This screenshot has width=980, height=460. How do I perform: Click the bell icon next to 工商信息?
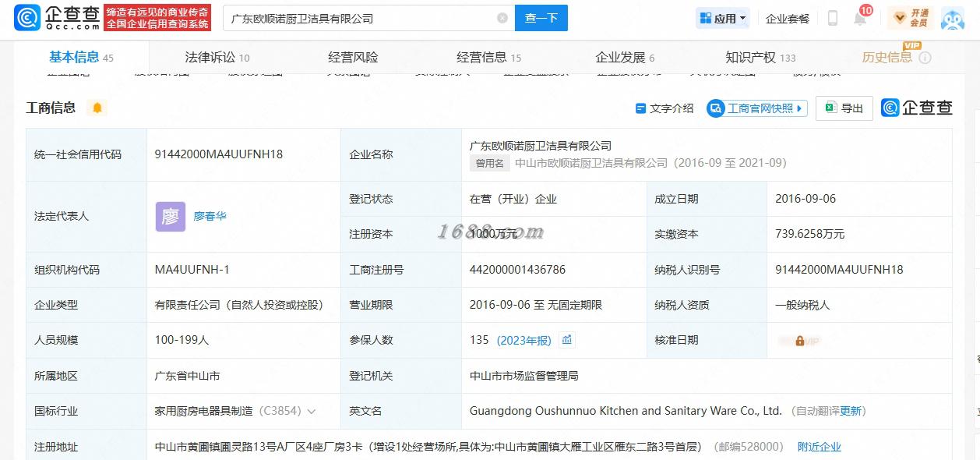pos(97,108)
